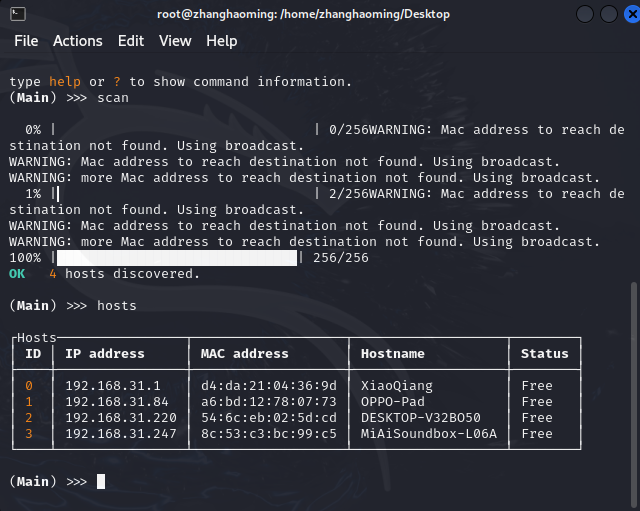Click MAC address d4:da:21:04:36:9d
The width and height of the screenshot is (640, 511).
click(x=269, y=386)
